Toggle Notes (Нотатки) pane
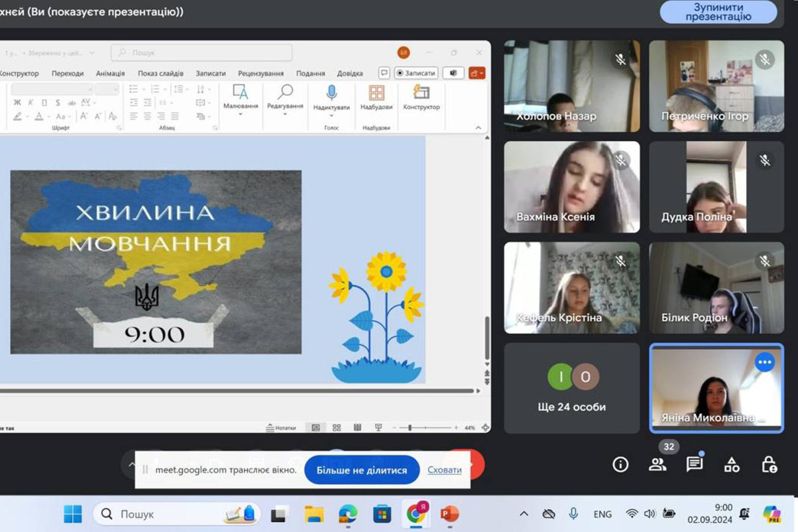798x532 pixels. click(x=281, y=428)
